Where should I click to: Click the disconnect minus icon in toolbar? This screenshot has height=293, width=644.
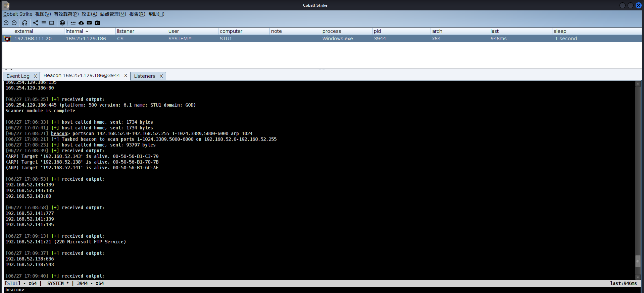click(14, 23)
